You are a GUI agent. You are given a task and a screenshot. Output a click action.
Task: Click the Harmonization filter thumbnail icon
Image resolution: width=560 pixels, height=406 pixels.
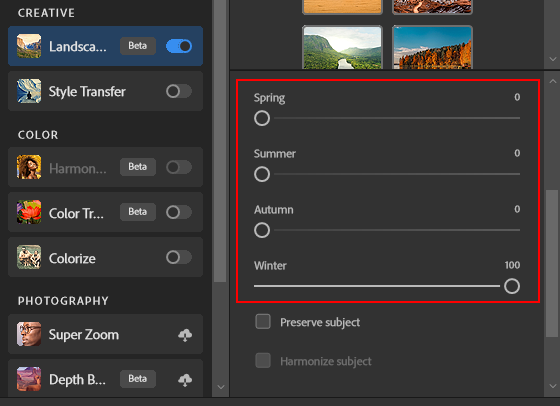[x=29, y=167]
